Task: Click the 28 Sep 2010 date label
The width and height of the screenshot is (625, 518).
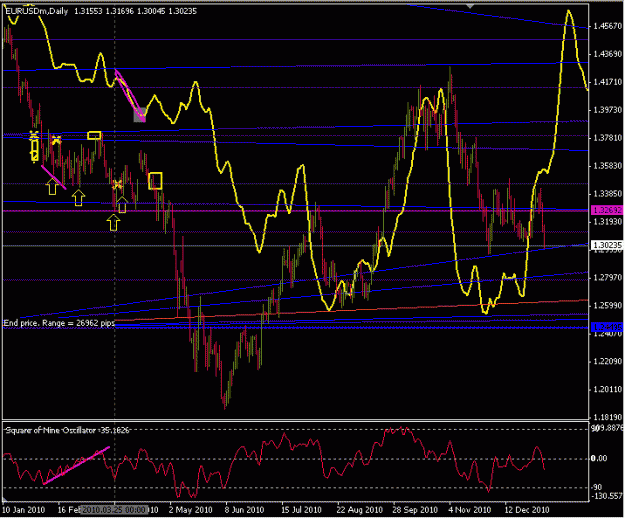Action: click(x=415, y=510)
